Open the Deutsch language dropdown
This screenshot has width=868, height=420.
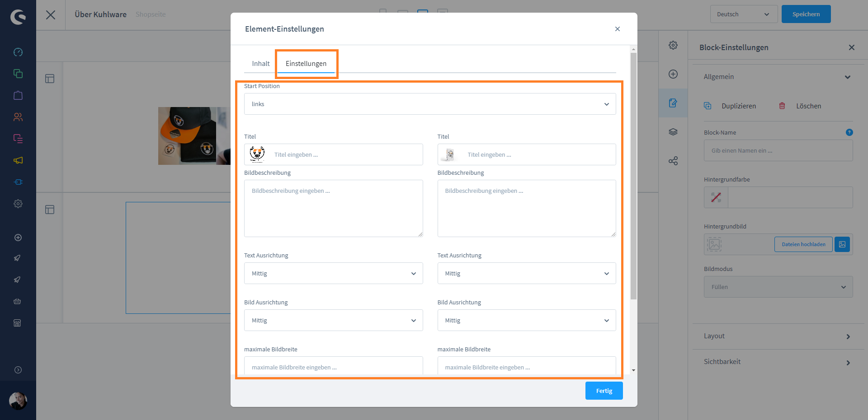pyautogui.click(x=744, y=14)
